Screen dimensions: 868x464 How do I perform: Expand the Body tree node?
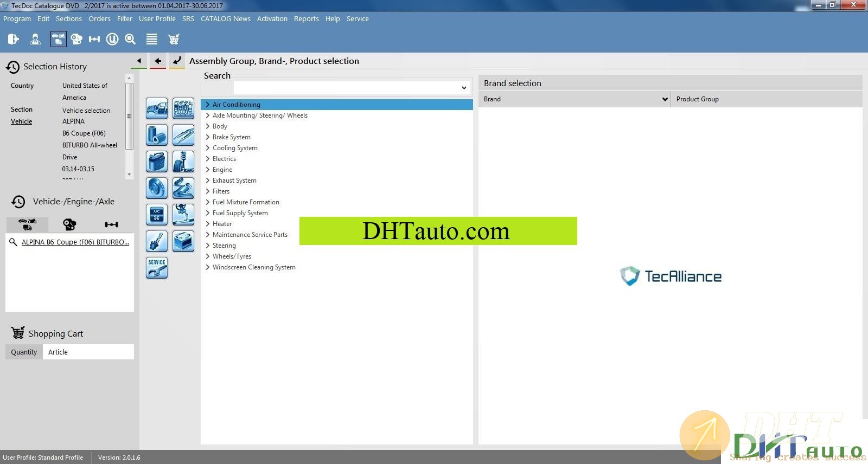click(x=207, y=126)
